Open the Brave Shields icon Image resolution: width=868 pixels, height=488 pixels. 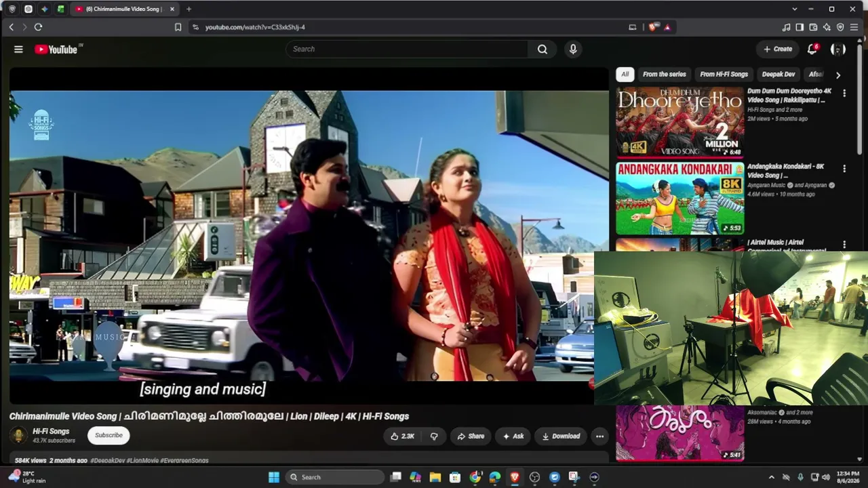tap(652, 27)
